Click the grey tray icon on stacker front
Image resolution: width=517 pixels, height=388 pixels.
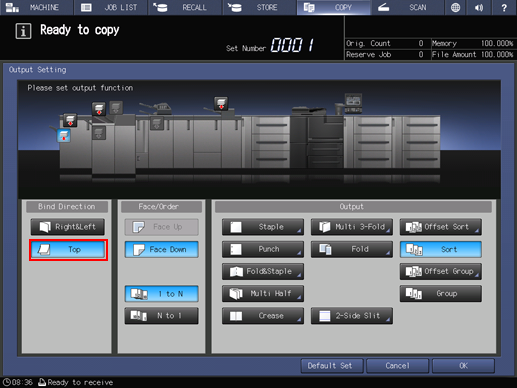point(99,133)
